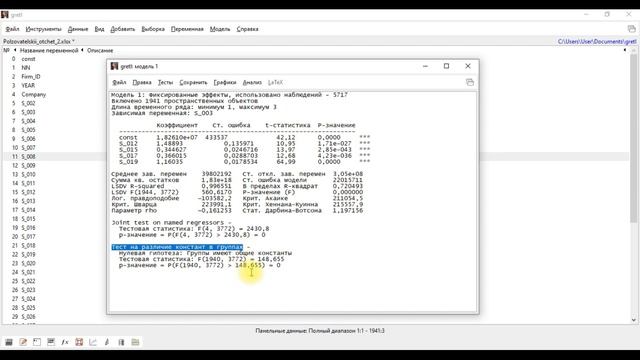
Task: Click the № column header
Action: coord(6,50)
